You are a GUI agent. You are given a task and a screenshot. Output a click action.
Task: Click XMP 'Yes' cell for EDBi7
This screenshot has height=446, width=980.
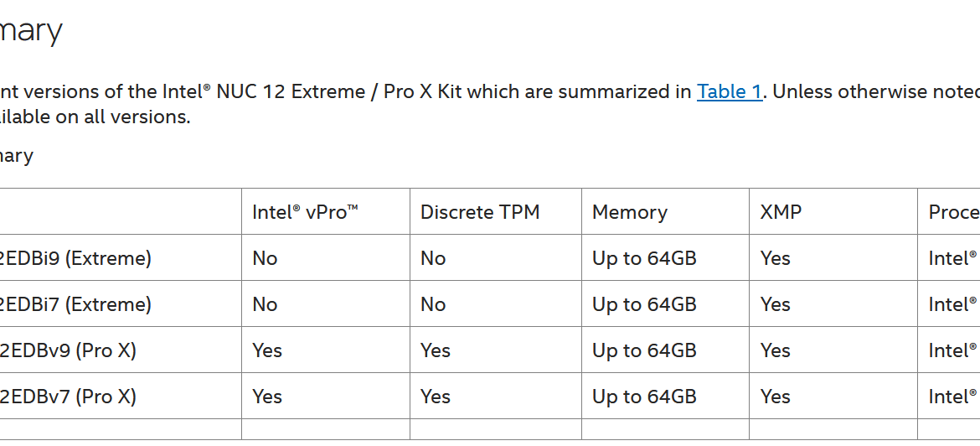click(775, 304)
